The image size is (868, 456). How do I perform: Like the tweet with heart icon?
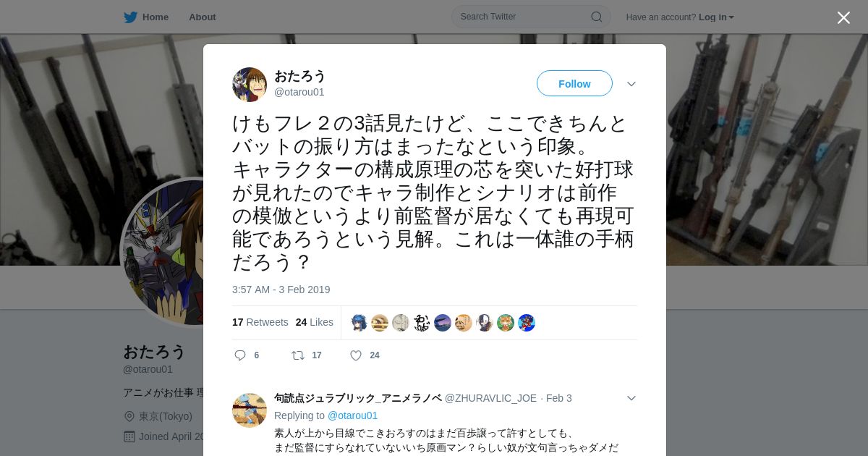pyautogui.click(x=356, y=355)
